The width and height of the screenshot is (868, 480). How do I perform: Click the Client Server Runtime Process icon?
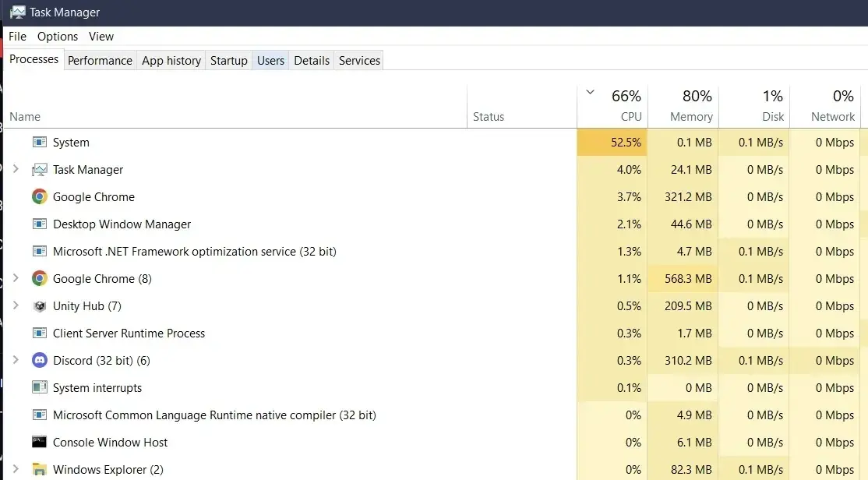tap(40, 333)
